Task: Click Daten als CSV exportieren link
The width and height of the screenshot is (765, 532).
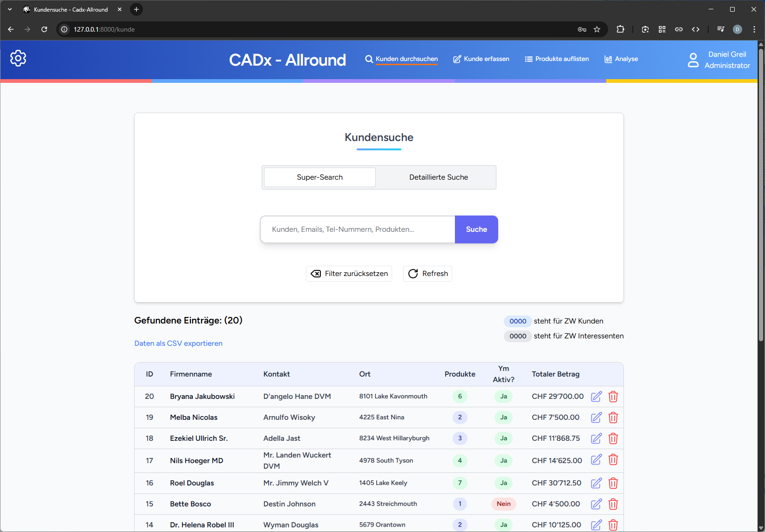Action: coord(178,343)
